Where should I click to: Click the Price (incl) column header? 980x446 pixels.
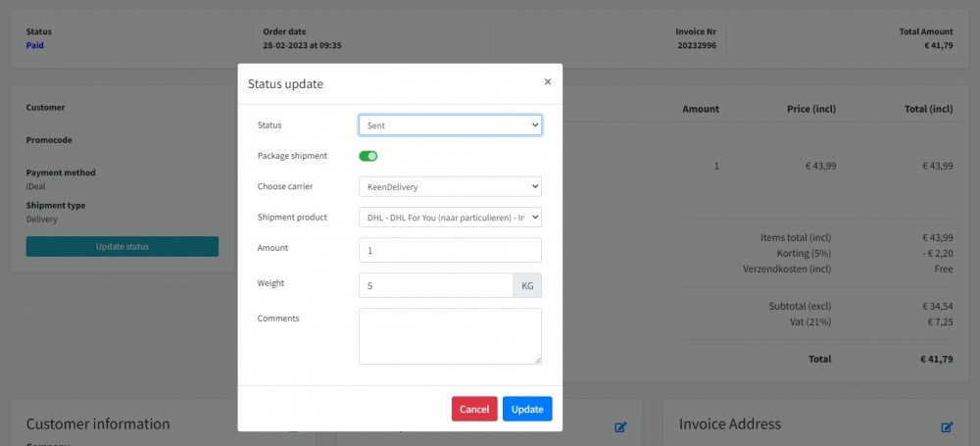coord(811,109)
